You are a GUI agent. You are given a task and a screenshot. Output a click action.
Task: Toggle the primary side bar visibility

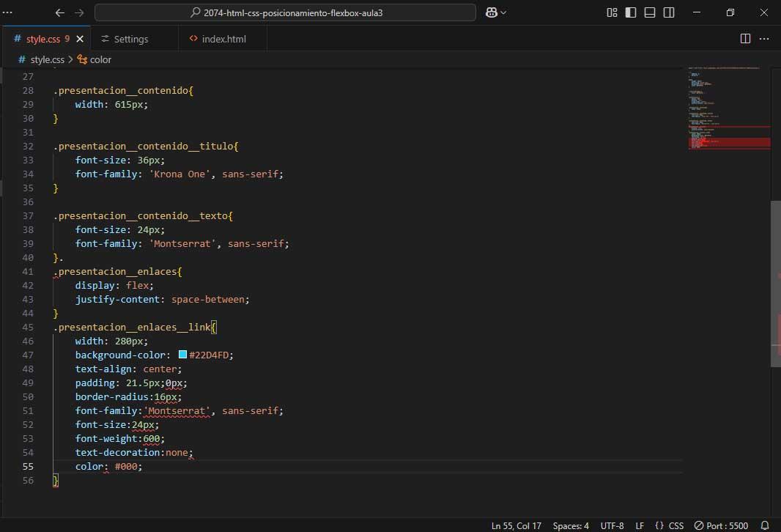[x=631, y=12]
